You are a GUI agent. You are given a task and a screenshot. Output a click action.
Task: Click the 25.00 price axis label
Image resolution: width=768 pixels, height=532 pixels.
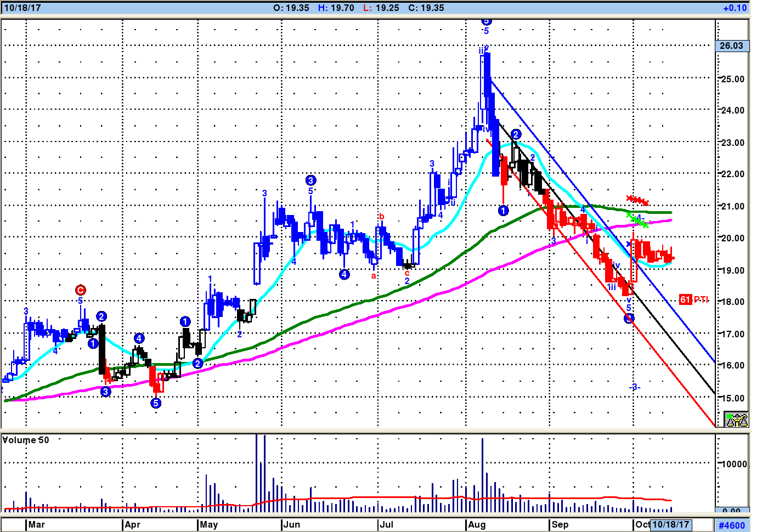[x=733, y=79]
